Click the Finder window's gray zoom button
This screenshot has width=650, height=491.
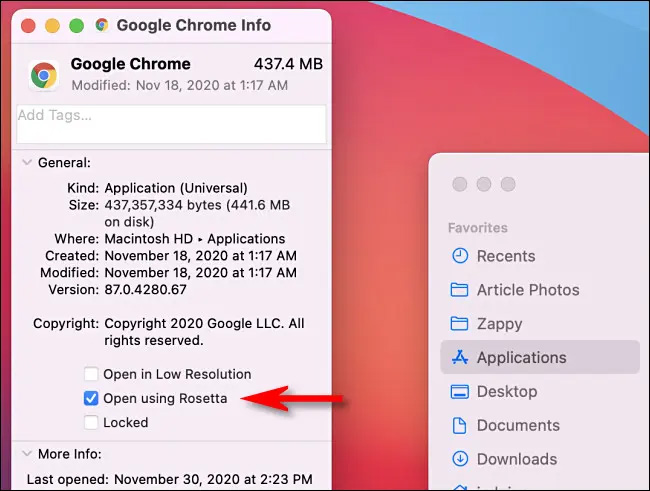(508, 184)
